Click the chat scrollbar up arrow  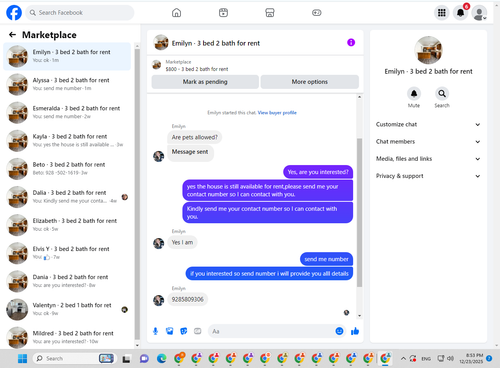[x=359, y=97]
